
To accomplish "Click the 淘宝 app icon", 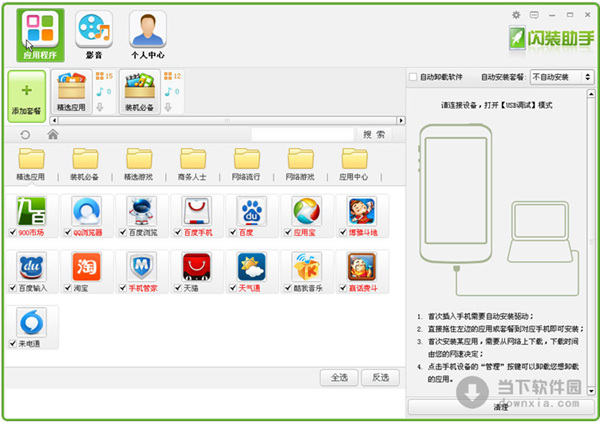I will click(x=86, y=266).
